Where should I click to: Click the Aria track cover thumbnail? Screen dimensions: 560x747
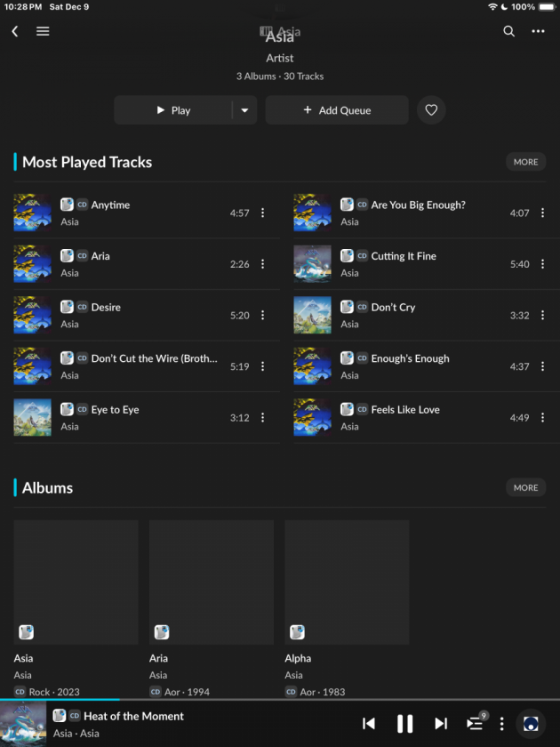(32, 264)
